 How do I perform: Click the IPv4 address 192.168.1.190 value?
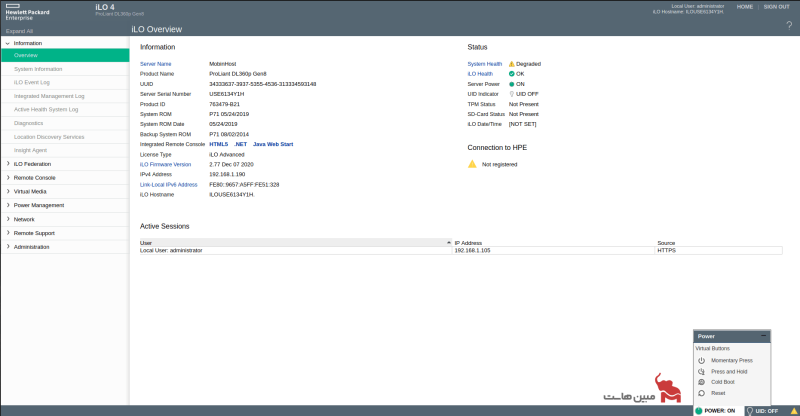pos(227,175)
